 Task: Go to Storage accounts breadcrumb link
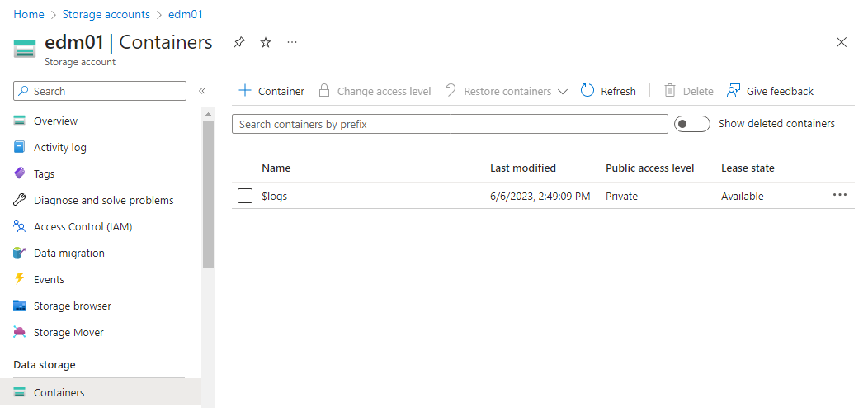(106, 14)
